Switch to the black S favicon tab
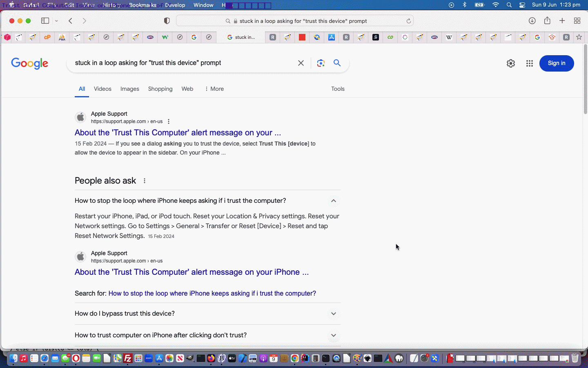This screenshot has height=368, width=588. 376,37
